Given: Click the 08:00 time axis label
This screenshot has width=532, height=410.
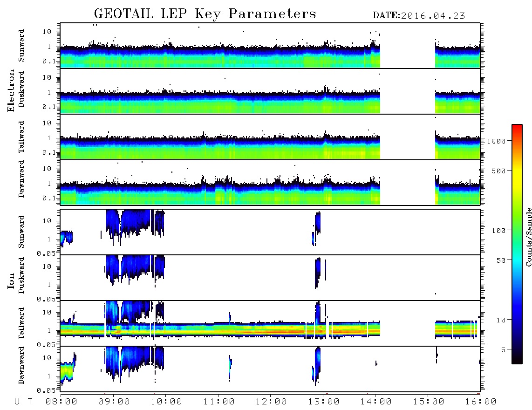Looking at the screenshot, I should [61, 402].
